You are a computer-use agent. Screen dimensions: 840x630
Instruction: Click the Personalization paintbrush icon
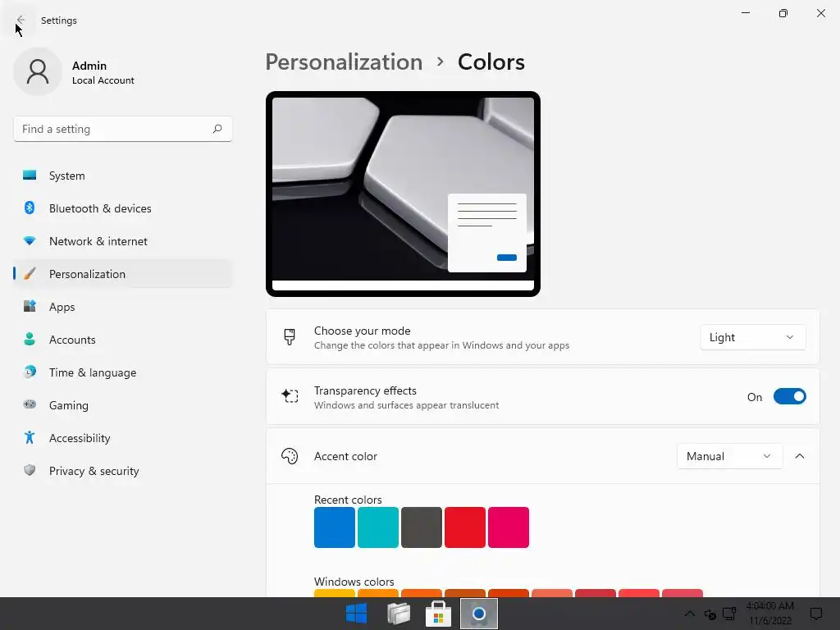(x=30, y=274)
